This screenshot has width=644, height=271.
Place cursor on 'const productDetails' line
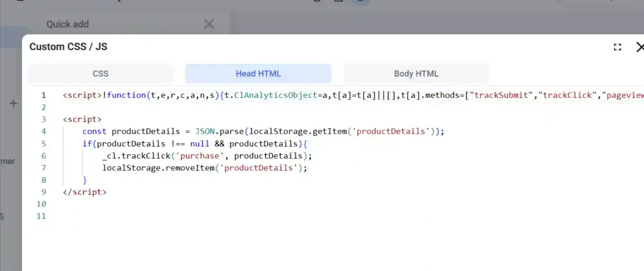263,132
